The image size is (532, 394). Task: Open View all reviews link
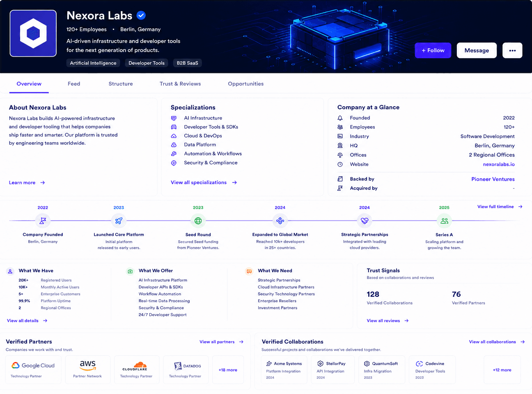[388, 321]
